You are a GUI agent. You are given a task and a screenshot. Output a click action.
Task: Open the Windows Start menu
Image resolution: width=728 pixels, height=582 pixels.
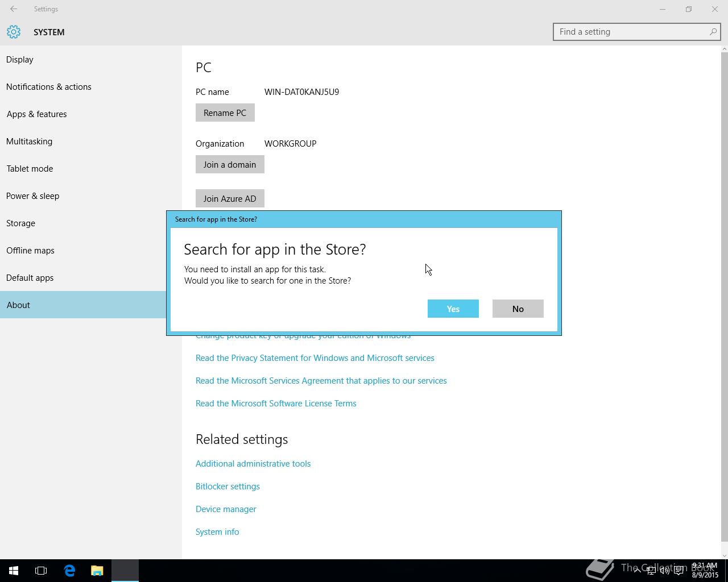14,571
